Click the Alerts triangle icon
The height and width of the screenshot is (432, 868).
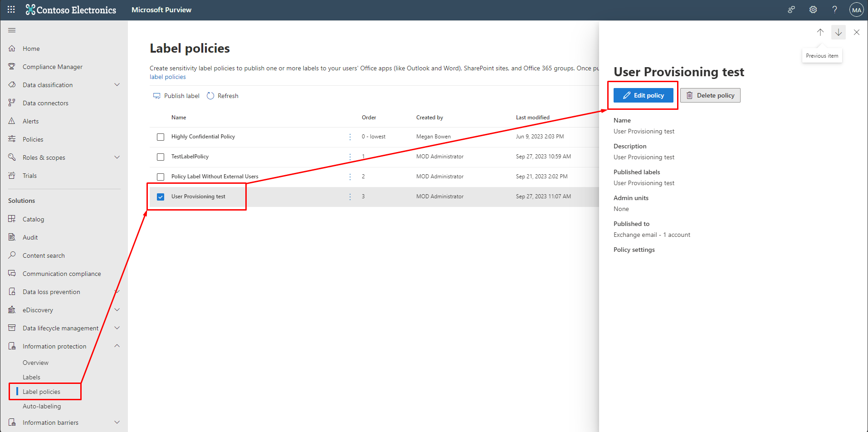tap(12, 121)
